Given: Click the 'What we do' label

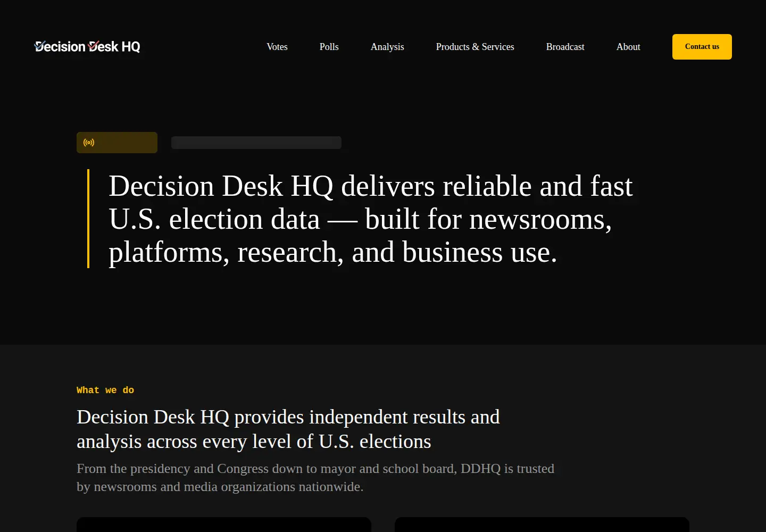Looking at the screenshot, I should tap(105, 390).
